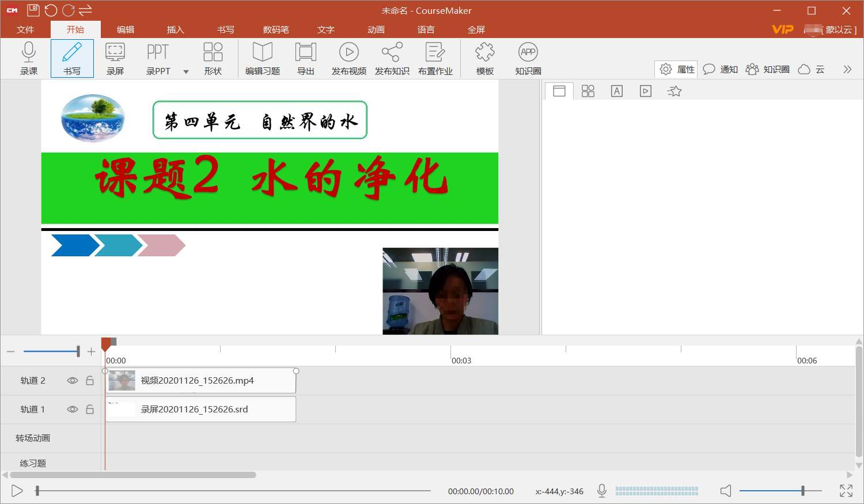Open the 模板 template puzzle icon
The width and height of the screenshot is (864, 504).
485,58
